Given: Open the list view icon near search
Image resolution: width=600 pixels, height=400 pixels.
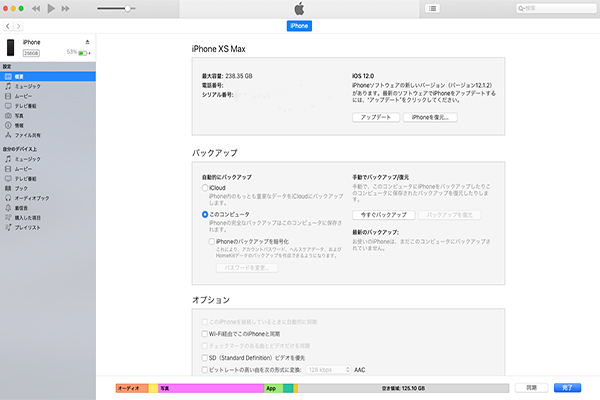Looking at the screenshot, I should pyautogui.click(x=432, y=8).
